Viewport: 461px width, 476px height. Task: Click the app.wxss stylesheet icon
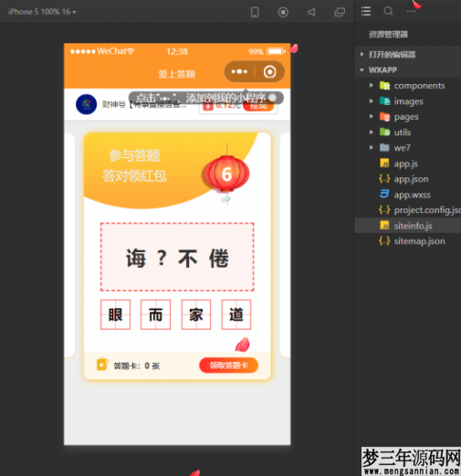pos(384,194)
